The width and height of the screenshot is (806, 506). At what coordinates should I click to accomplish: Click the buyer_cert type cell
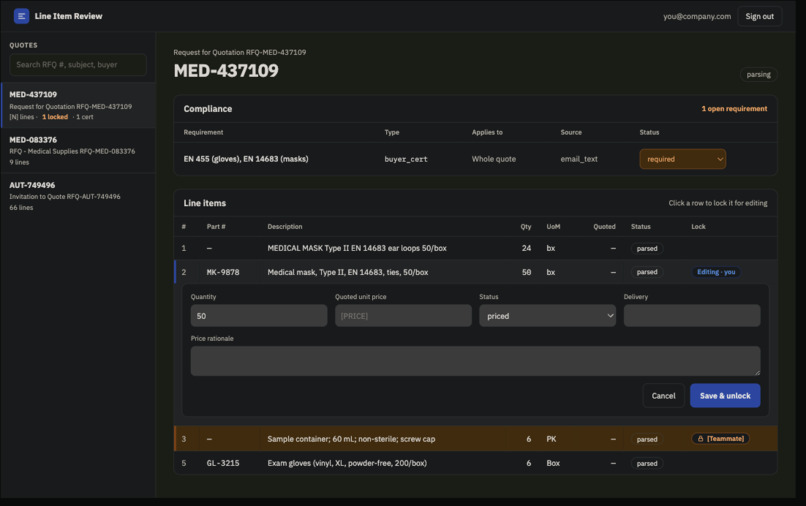(x=406, y=159)
